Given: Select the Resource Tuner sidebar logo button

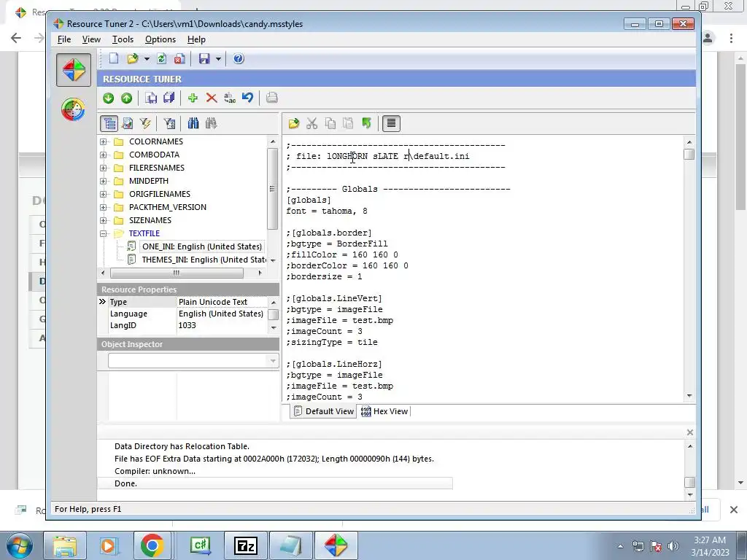Looking at the screenshot, I should click(x=74, y=70).
